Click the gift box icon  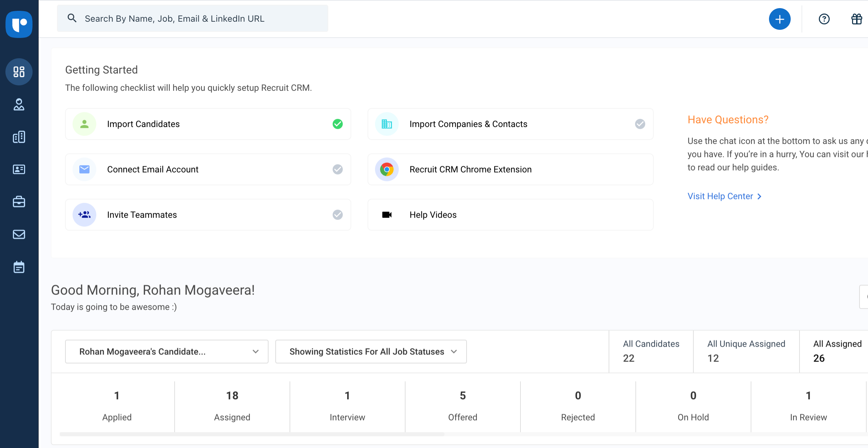click(856, 19)
